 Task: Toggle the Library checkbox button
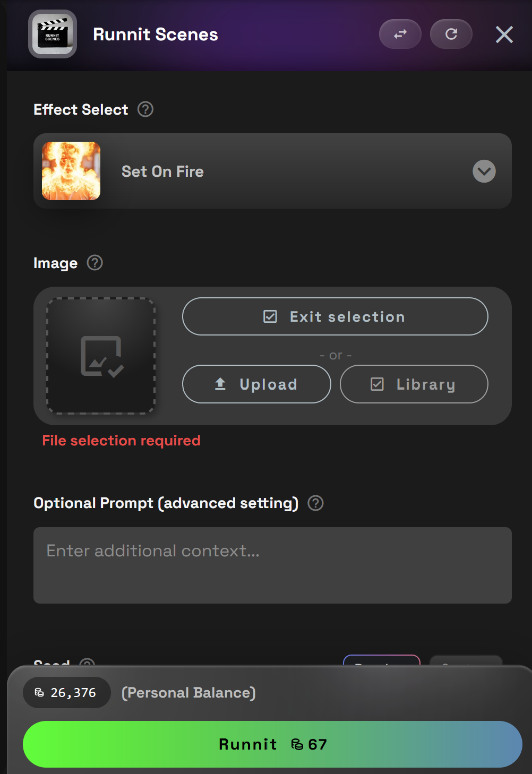pyautogui.click(x=414, y=384)
